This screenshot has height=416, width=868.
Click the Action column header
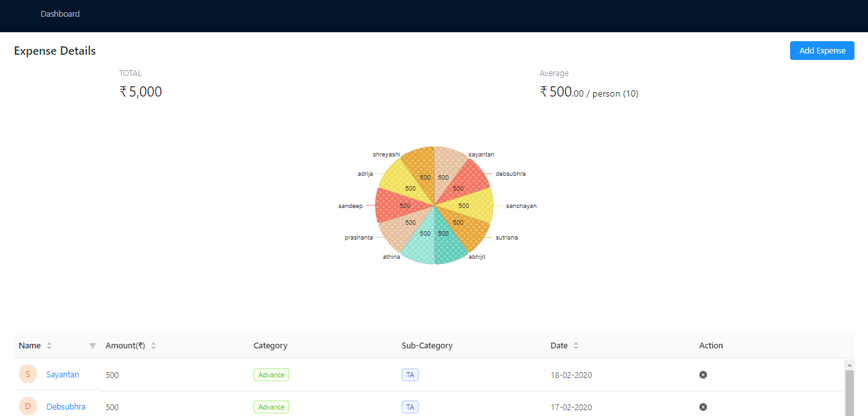[x=711, y=346]
